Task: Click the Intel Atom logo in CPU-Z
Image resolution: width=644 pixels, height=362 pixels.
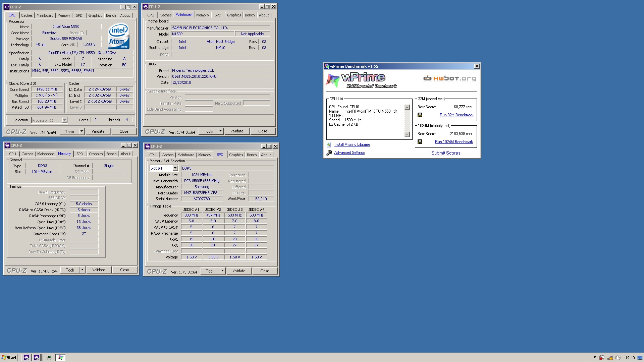Action: (x=119, y=36)
